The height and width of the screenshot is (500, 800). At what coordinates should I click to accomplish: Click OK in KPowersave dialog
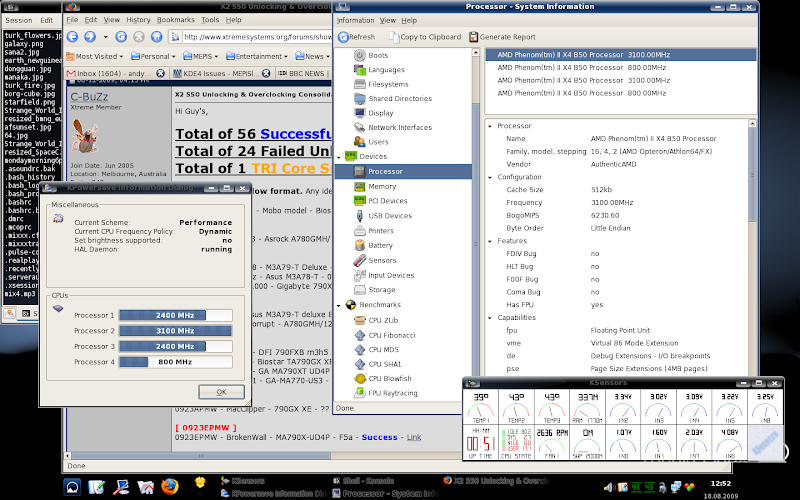[x=221, y=392]
